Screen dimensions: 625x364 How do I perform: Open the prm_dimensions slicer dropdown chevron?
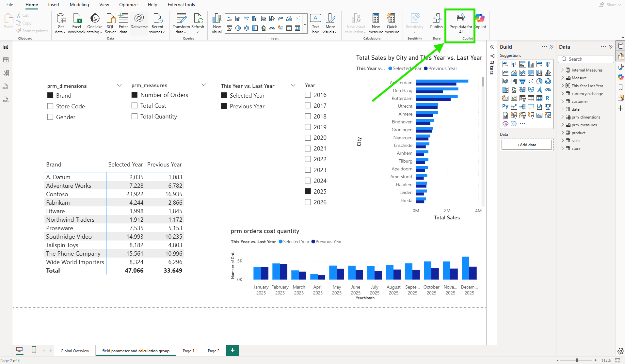tap(120, 86)
